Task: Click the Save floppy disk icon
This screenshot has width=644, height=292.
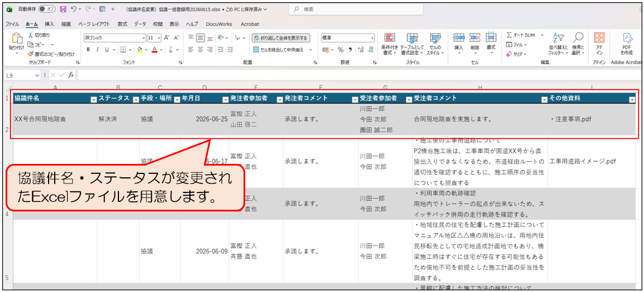Action: point(63,9)
